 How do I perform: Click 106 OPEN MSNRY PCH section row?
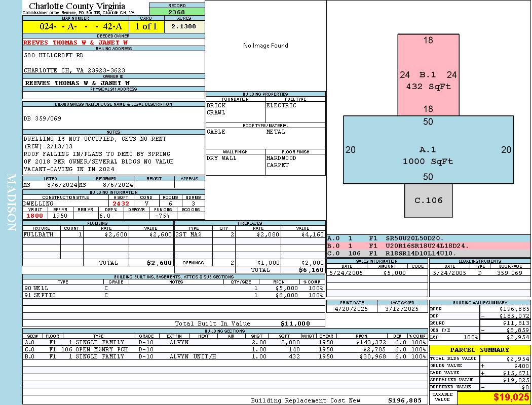click(225, 349)
